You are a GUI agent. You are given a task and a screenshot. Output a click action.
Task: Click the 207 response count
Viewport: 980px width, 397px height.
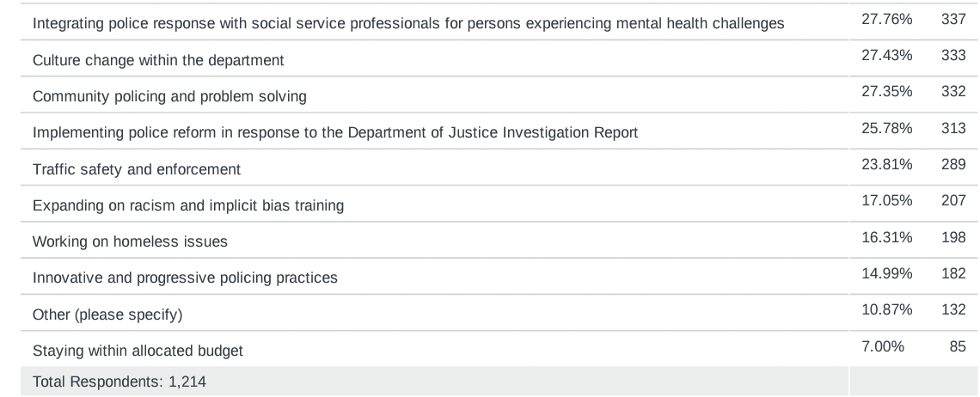[x=952, y=200]
